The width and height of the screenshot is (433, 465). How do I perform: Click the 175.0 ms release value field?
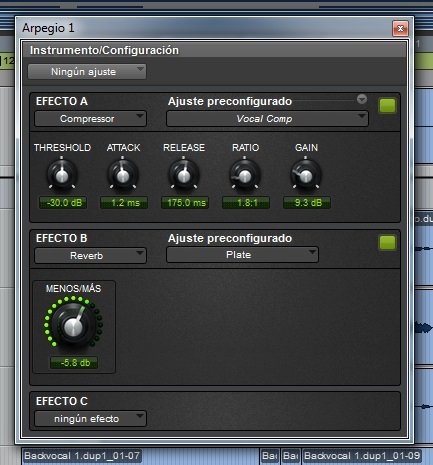pos(185,203)
